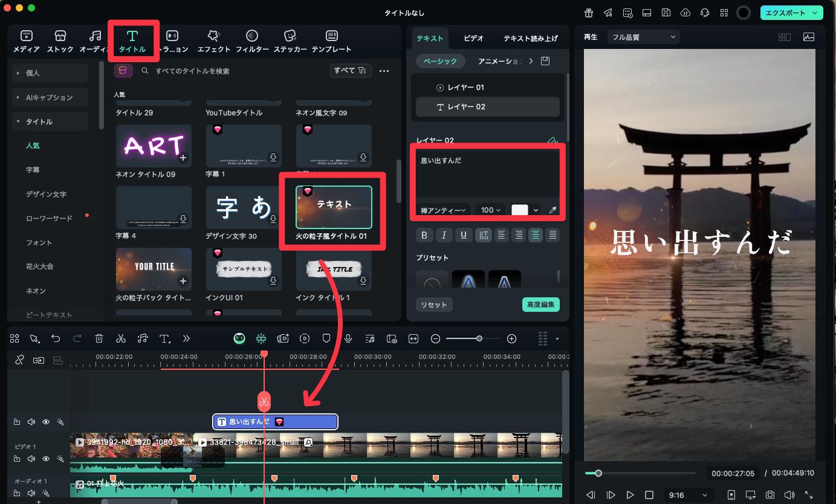The height and width of the screenshot is (504, 836).
Task: Hide the ビデオ 1 track with eye icon
Action: [46, 459]
